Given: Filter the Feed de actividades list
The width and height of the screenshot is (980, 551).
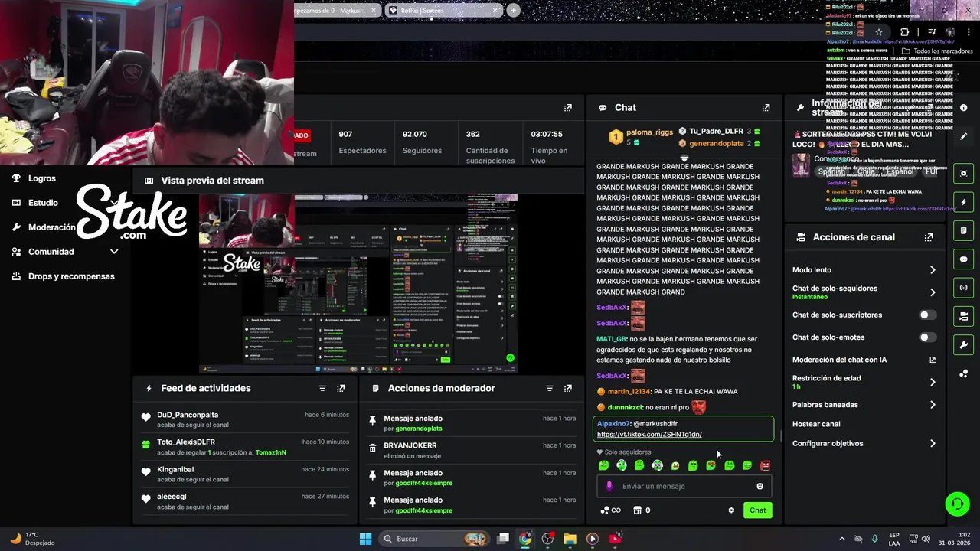Looking at the screenshot, I should click(322, 389).
